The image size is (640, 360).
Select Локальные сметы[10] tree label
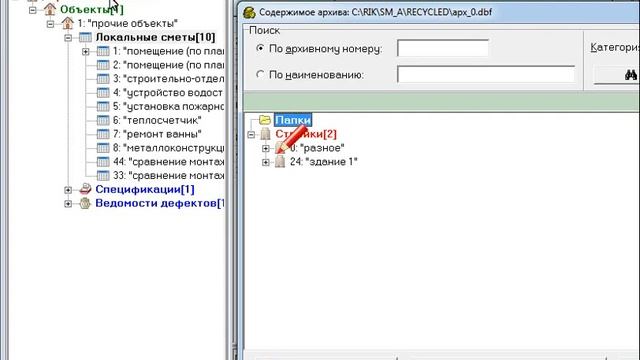click(155, 37)
